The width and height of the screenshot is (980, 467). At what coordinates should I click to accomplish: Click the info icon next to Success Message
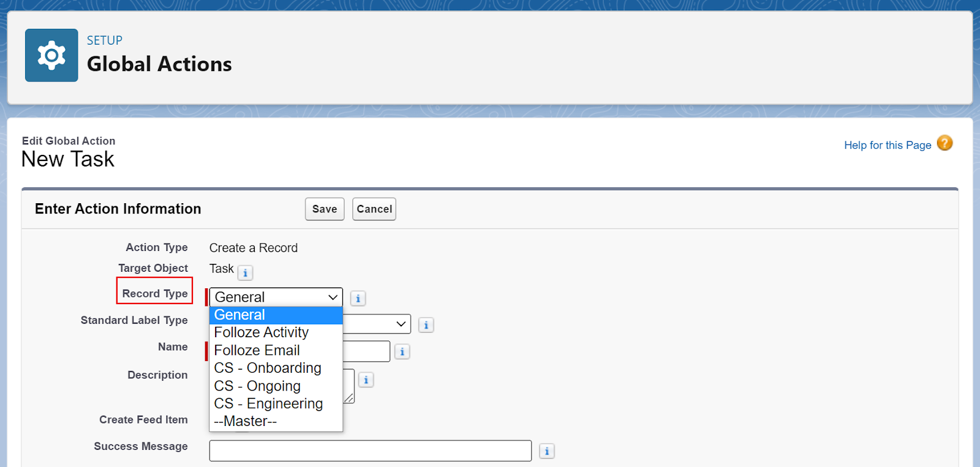[x=546, y=450]
